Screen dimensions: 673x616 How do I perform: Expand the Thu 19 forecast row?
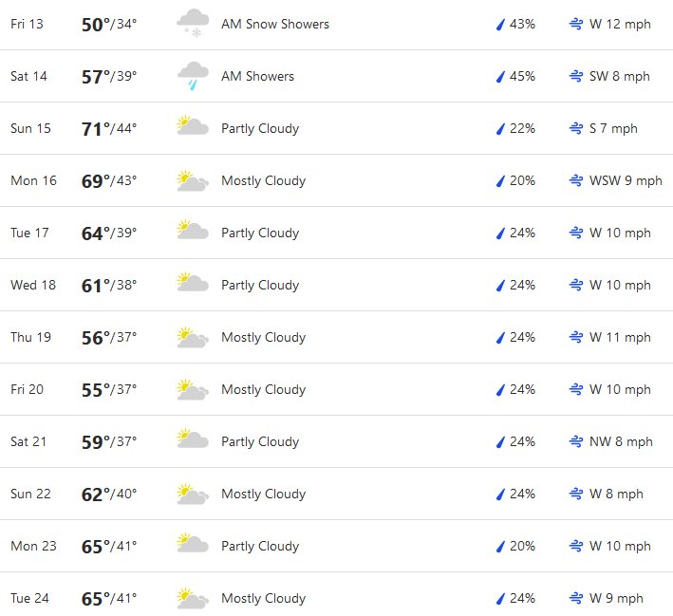click(x=336, y=337)
